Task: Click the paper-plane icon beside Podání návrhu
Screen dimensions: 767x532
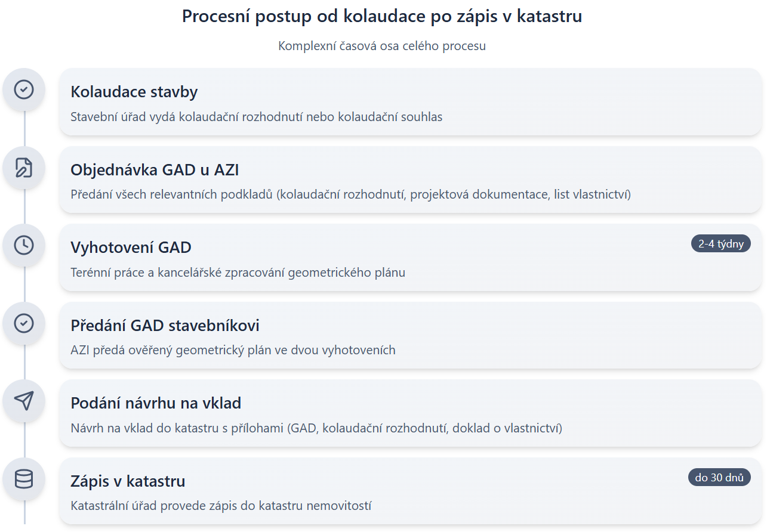Action: pos(24,401)
